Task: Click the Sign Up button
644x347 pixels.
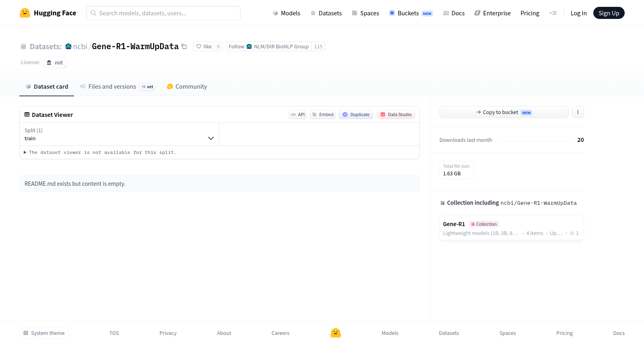Action: point(609,13)
